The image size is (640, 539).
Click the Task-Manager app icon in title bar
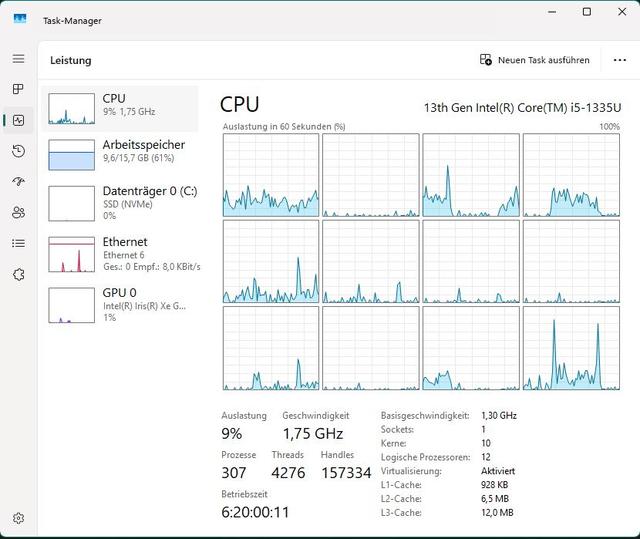(x=20, y=19)
